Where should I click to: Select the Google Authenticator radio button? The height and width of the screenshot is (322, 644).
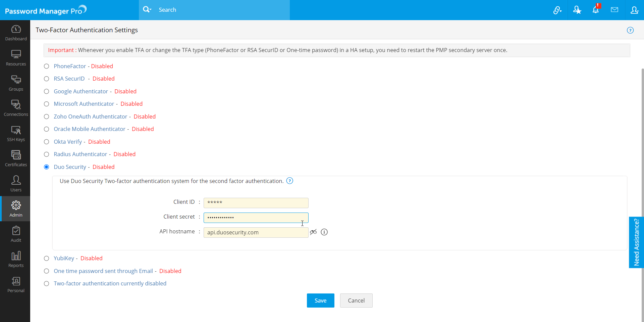click(47, 92)
